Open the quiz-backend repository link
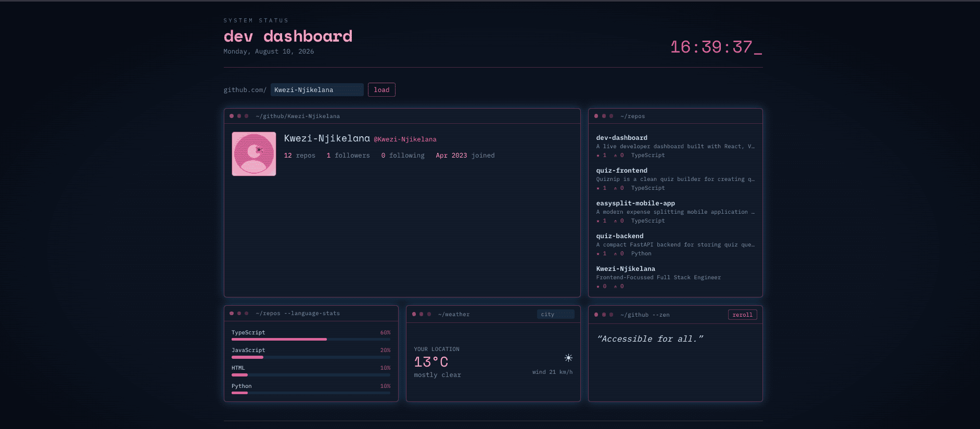Viewport: 980px width, 429px height. pyautogui.click(x=620, y=236)
